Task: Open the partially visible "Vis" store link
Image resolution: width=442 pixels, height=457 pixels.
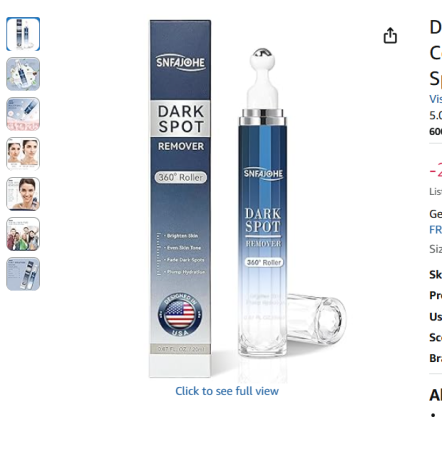Action: pyautogui.click(x=436, y=99)
